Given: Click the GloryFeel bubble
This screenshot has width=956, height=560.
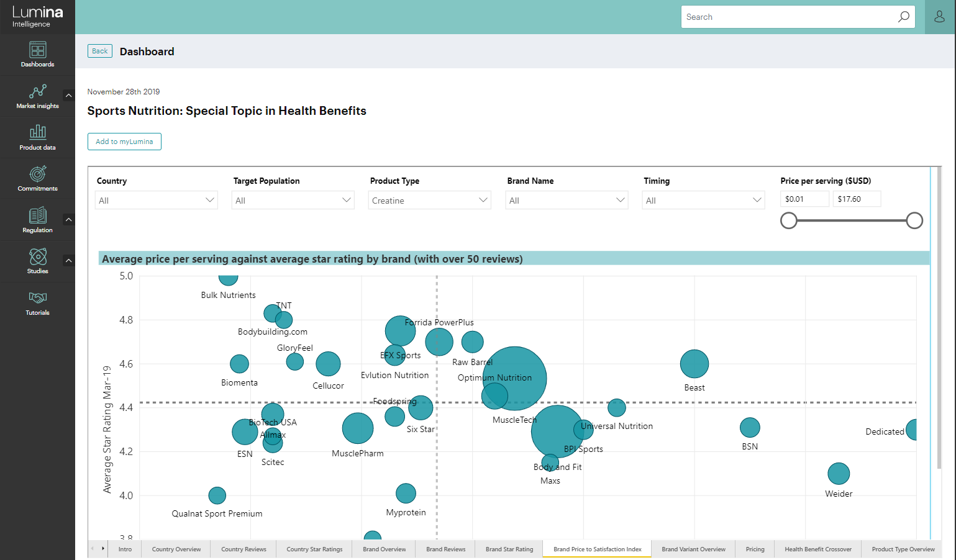Looking at the screenshot, I should 294,361.
